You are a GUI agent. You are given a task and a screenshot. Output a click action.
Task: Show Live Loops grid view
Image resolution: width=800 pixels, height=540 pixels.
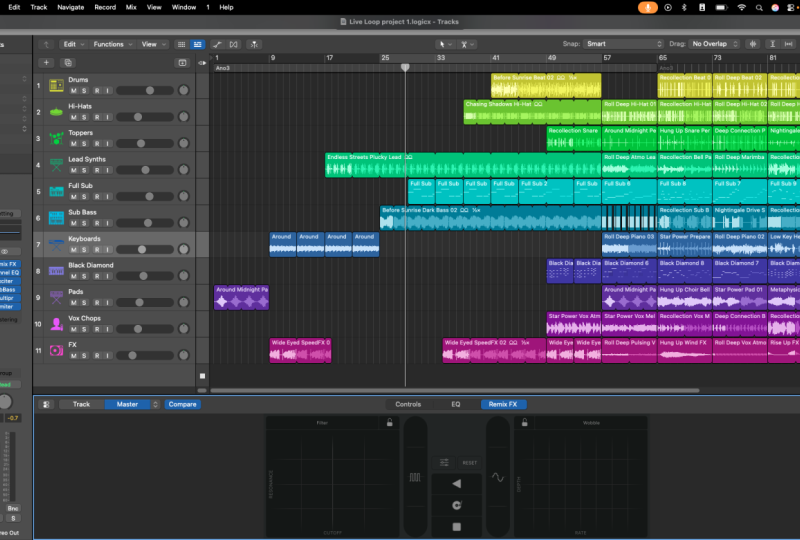[181, 44]
